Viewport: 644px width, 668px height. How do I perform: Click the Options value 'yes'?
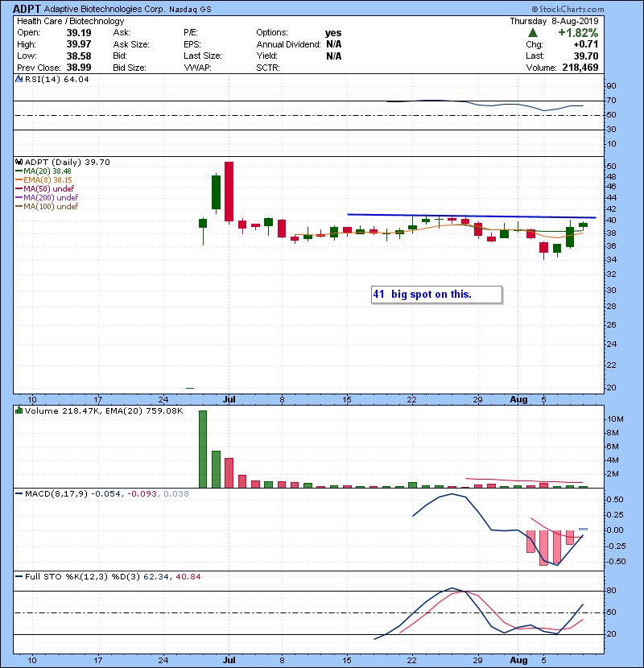pos(333,33)
